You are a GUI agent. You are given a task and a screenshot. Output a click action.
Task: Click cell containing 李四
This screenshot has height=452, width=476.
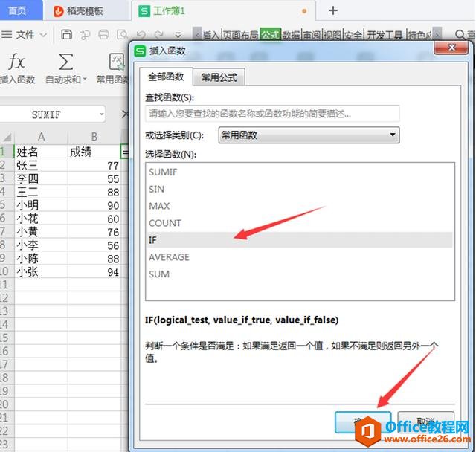(x=41, y=178)
